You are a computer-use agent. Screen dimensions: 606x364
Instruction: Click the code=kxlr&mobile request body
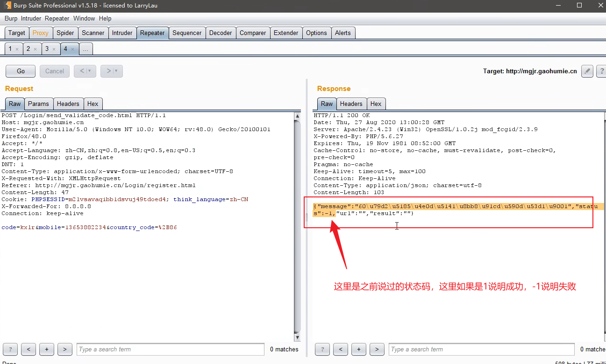tap(89, 227)
